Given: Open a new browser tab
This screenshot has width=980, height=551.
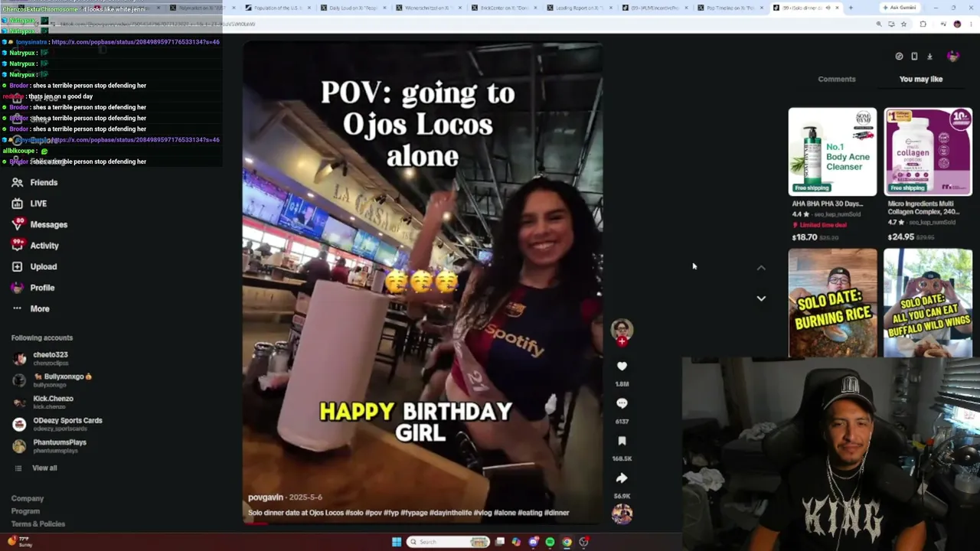Looking at the screenshot, I should pos(851,8).
